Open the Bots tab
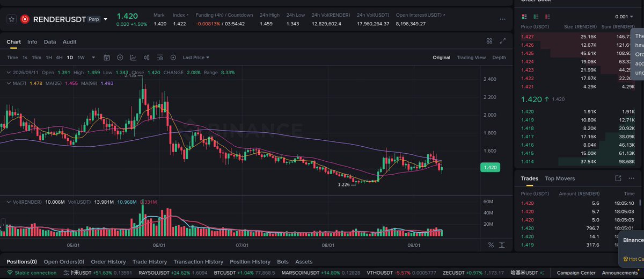The width and height of the screenshot is (644, 279). click(x=283, y=262)
